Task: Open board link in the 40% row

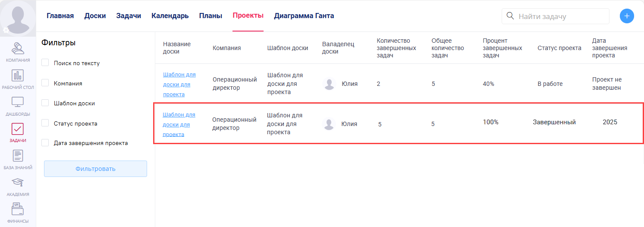Action: point(179,84)
